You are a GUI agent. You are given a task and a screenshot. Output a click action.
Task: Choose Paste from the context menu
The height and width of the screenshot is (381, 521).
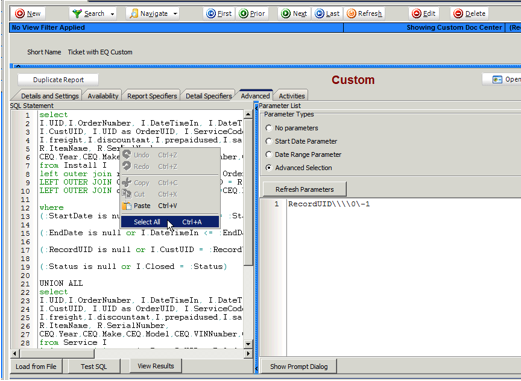(170, 206)
